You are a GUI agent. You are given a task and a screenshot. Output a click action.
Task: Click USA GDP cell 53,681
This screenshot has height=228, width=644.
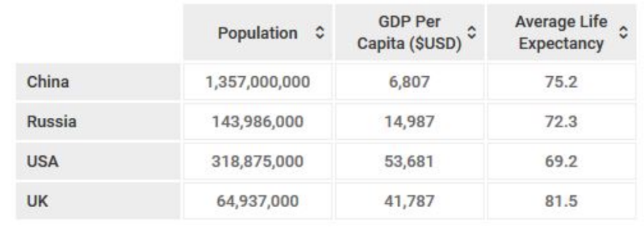(x=409, y=161)
